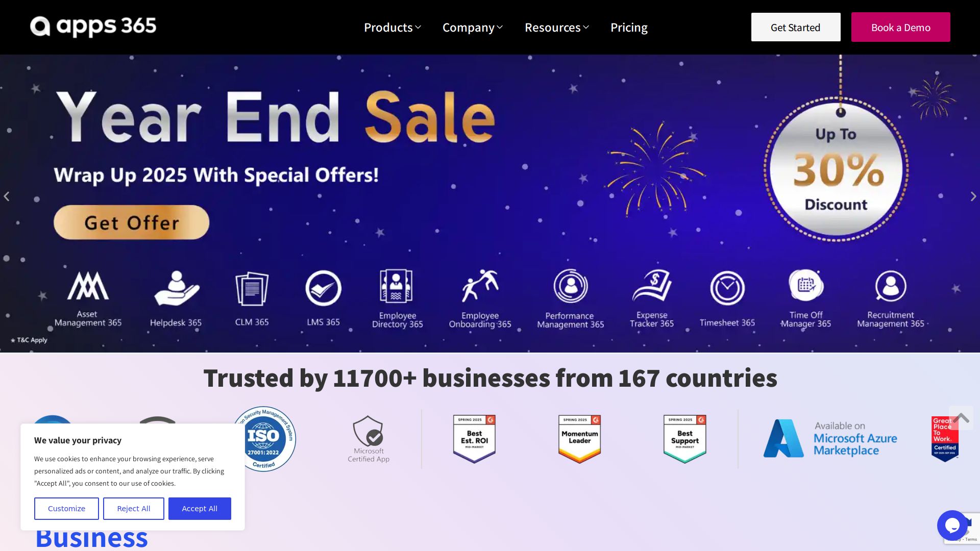Select the Helpdesk 365 hand icon

[177, 288]
